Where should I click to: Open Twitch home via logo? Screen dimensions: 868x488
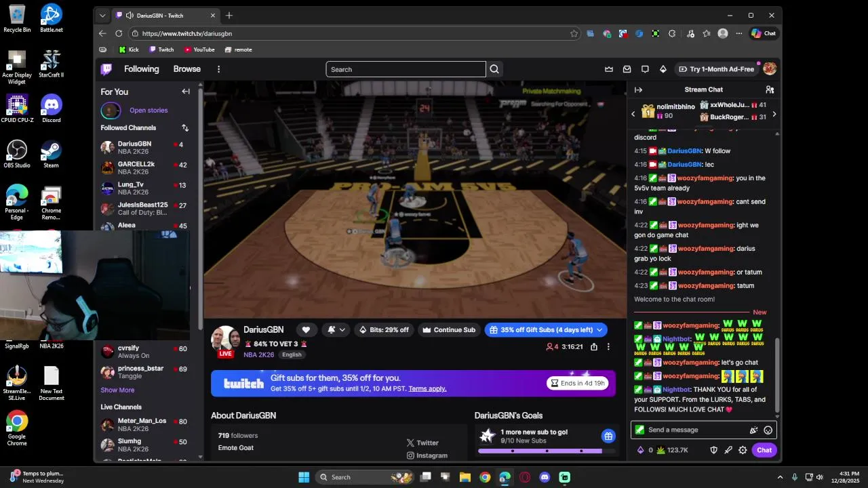click(106, 69)
